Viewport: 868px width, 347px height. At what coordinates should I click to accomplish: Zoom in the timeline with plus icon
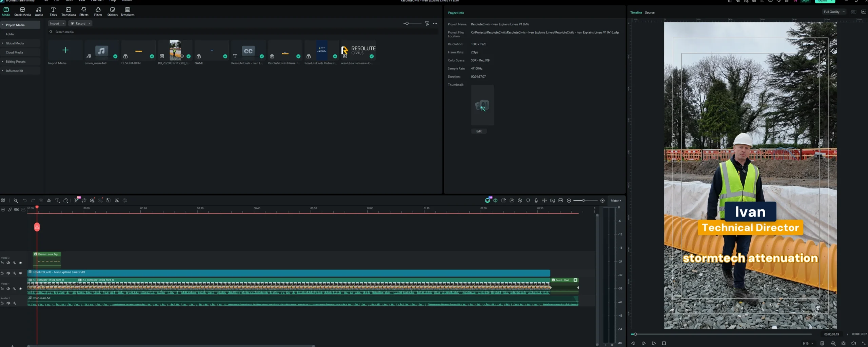[x=603, y=201]
